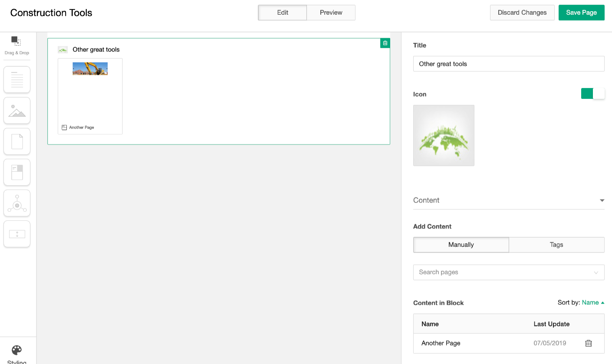Click the excavator thumbnail in the card
The height and width of the screenshot is (364, 612).
tap(90, 69)
